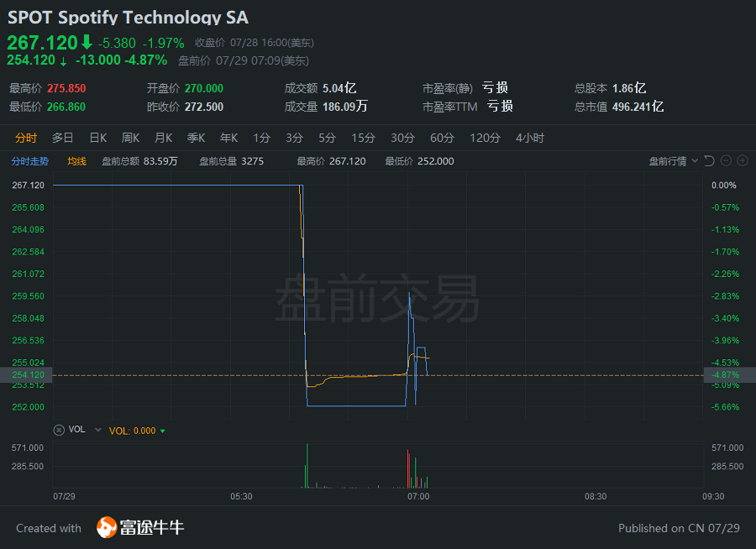
Task: Click the 开盘价 270.000 value
Action: click(x=204, y=88)
